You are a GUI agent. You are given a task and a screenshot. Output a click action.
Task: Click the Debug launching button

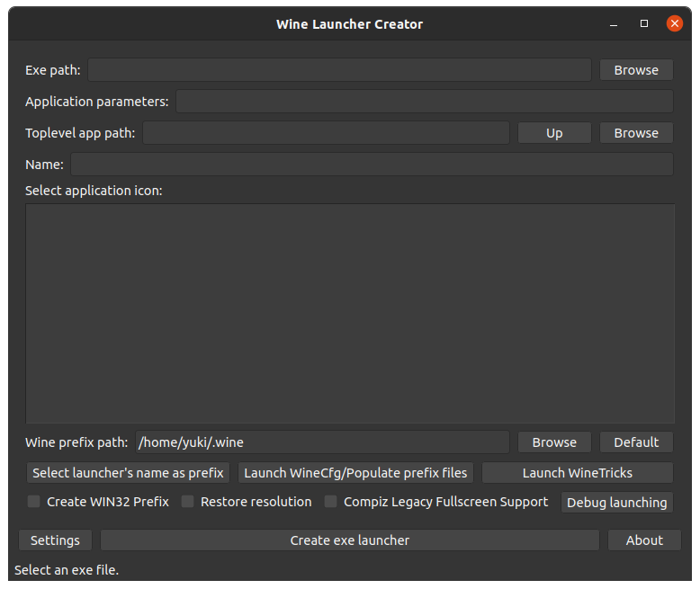[617, 503]
